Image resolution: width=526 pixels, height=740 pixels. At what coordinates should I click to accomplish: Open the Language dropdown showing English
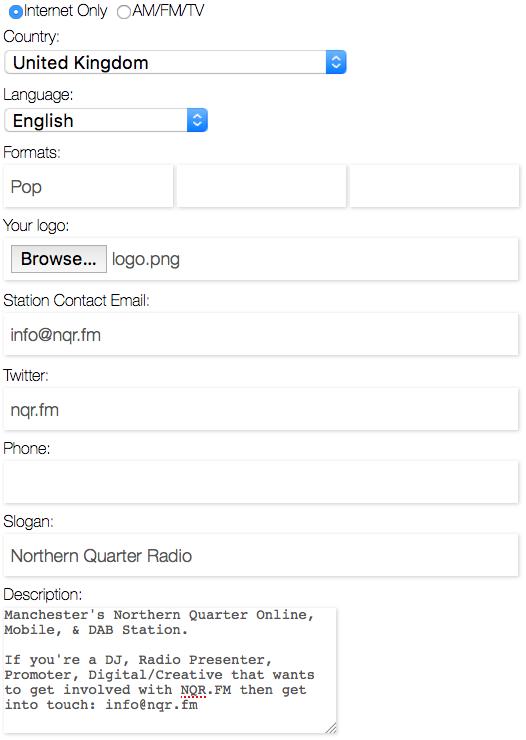coord(106,120)
